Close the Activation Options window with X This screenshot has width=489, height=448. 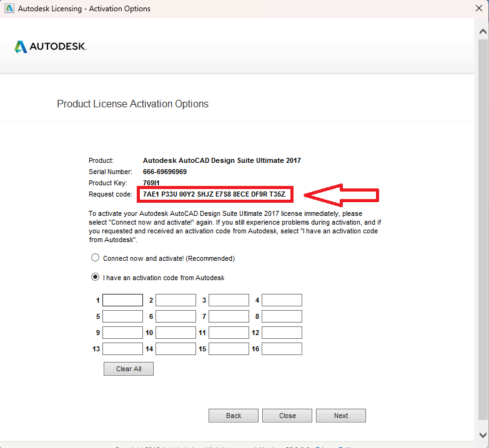coord(479,8)
